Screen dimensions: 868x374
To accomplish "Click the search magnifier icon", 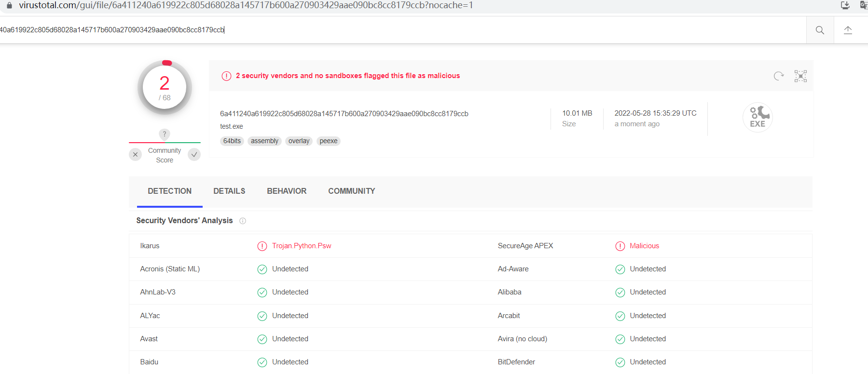I will (x=820, y=30).
